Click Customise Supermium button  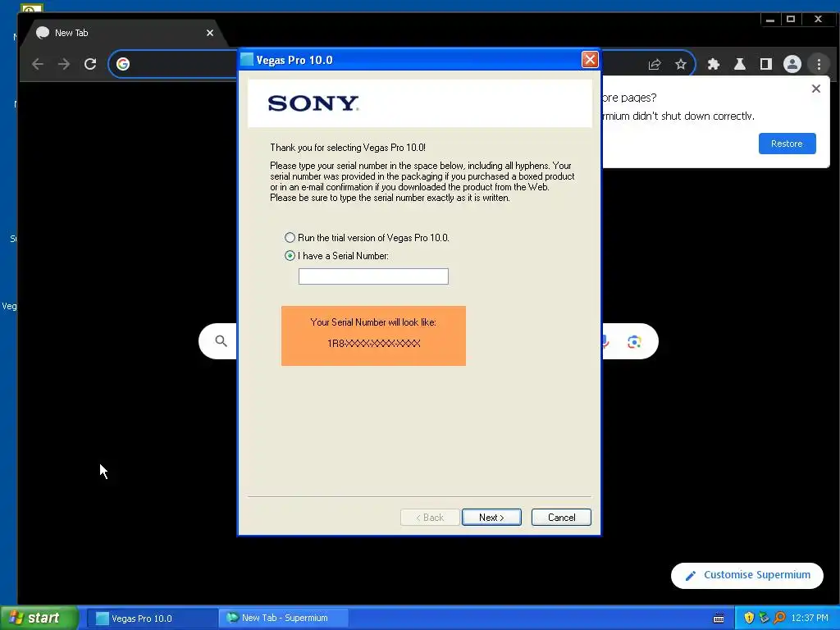746,575
